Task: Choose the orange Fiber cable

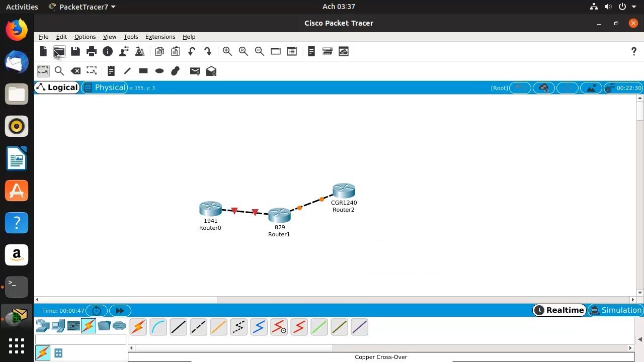Action: [218, 327]
